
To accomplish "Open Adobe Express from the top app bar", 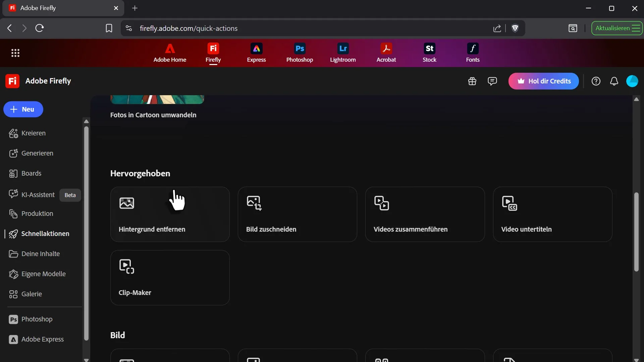I will [x=257, y=53].
